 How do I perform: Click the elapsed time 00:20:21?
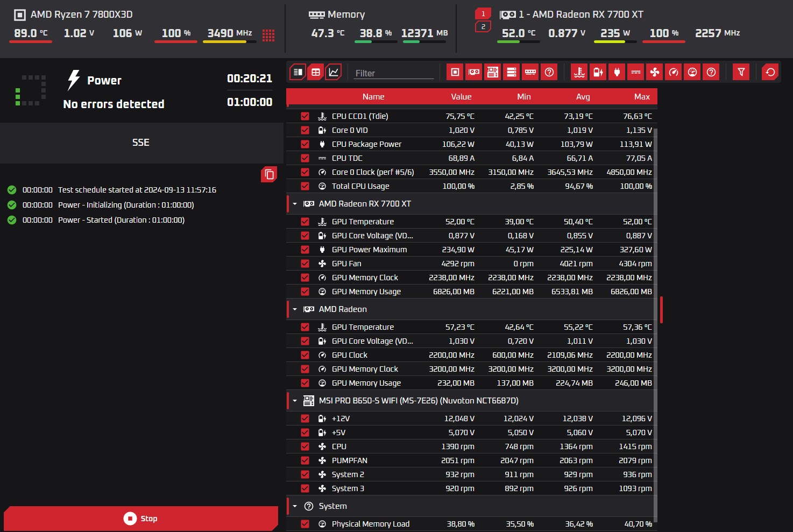click(x=250, y=79)
